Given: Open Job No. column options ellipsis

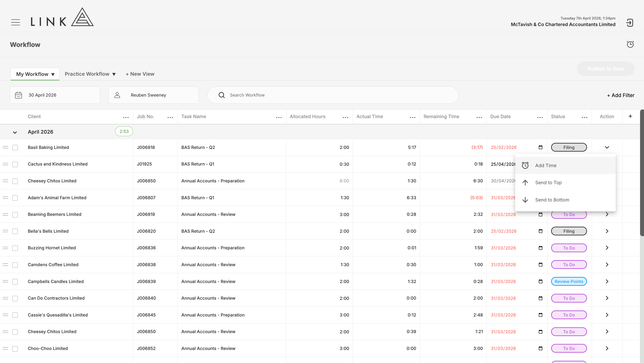Looking at the screenshot, I should click(170, 117).
